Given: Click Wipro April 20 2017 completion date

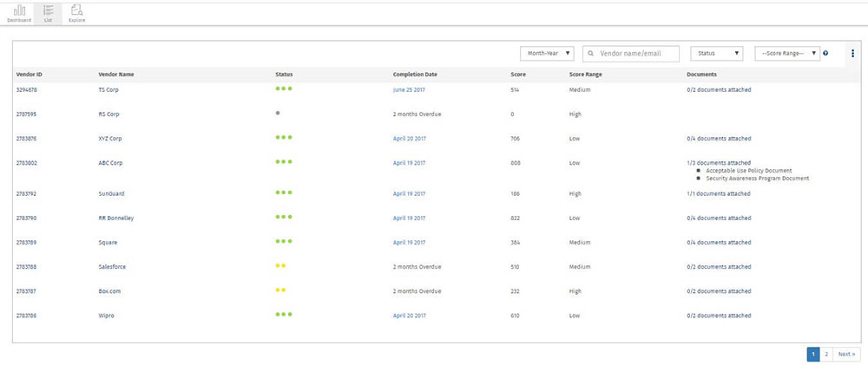Looking at the screenshot, I should pyautogui.click(x=409, y=316).
